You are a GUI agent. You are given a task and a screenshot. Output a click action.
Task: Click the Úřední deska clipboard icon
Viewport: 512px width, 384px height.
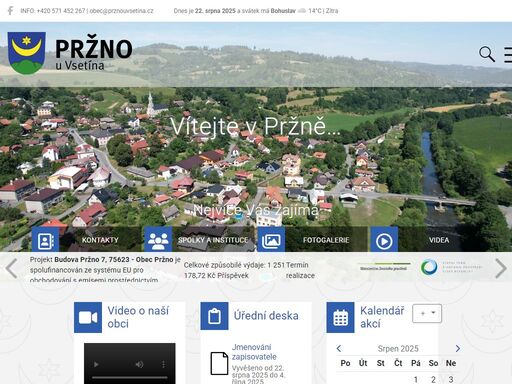pos(214,316)
